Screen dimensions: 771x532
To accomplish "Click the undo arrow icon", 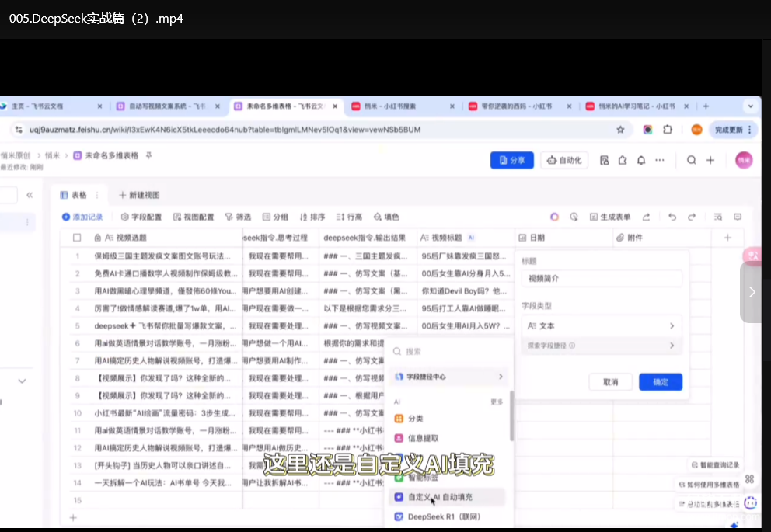I will [672, 217].
